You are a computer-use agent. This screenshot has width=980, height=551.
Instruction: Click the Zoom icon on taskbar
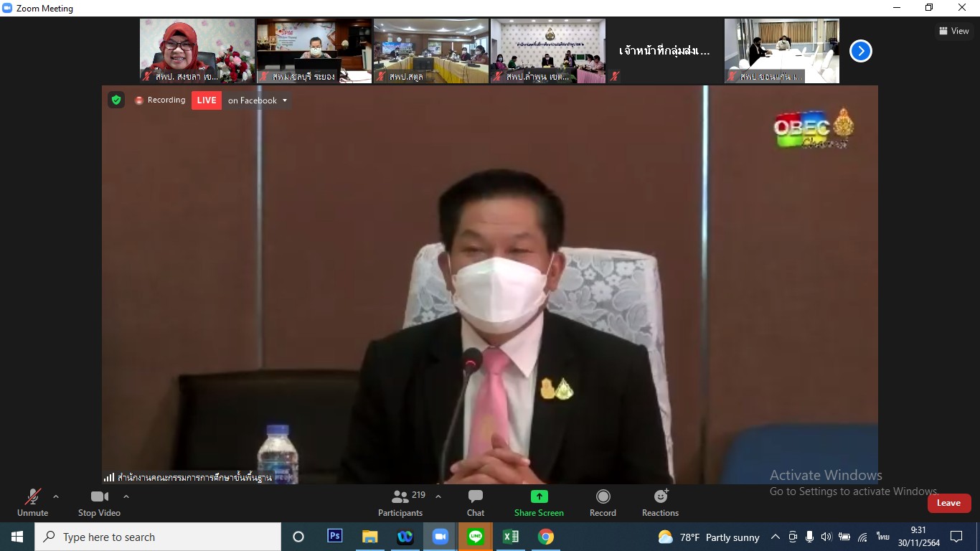[x=440, y=537]
